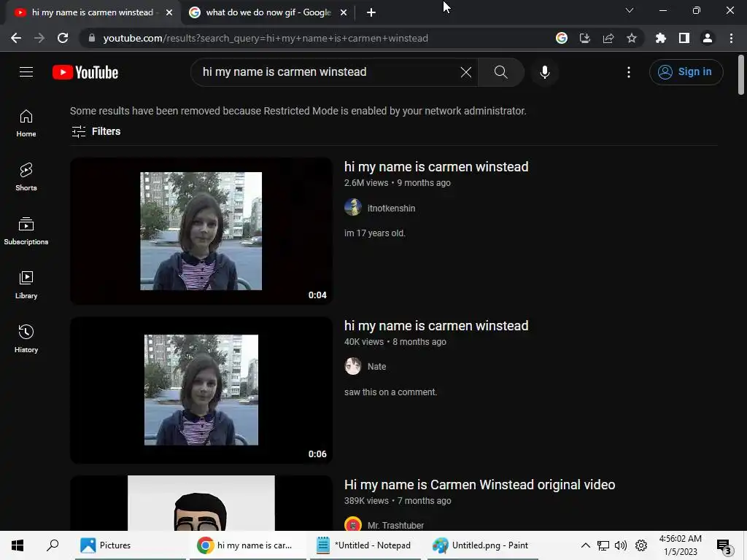
Task: Click the 0:04 video thumbnail
Action: tap(201, 231)
